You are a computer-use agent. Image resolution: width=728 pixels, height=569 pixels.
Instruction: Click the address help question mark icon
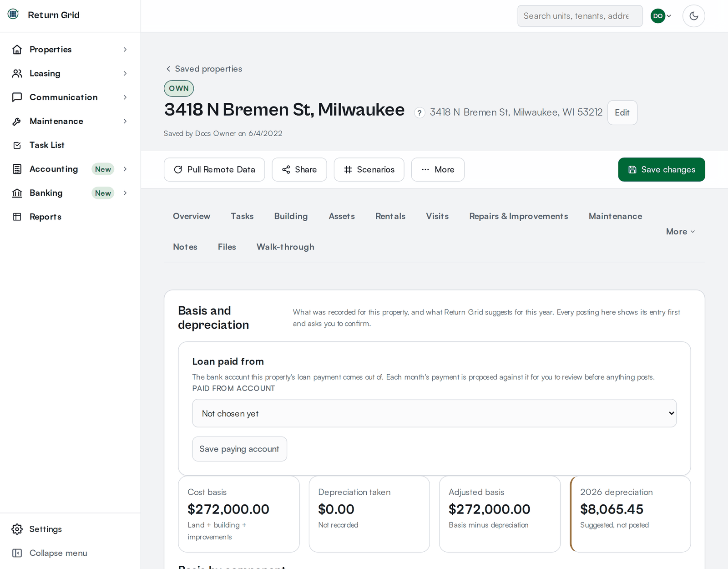(420, 112)
